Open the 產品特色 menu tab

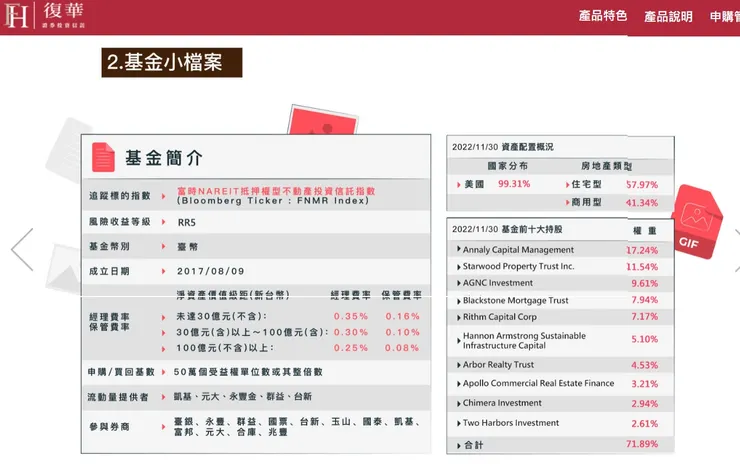(603, 16)
